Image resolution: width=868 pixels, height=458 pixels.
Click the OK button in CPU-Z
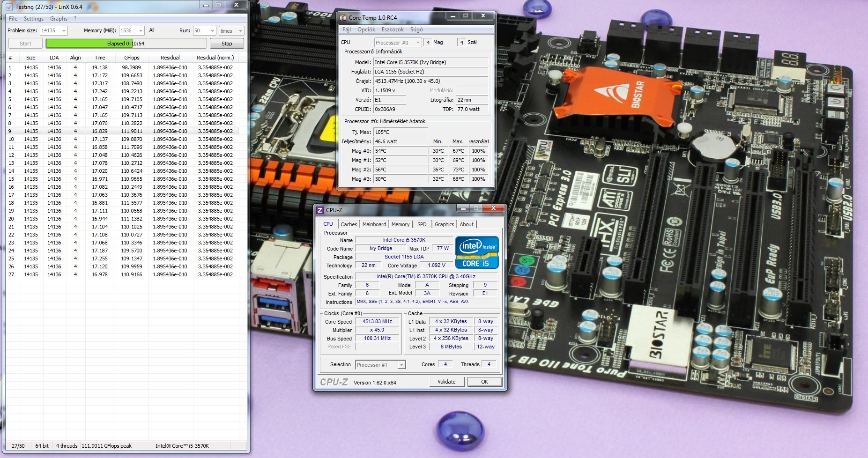(x=484, y=382)
